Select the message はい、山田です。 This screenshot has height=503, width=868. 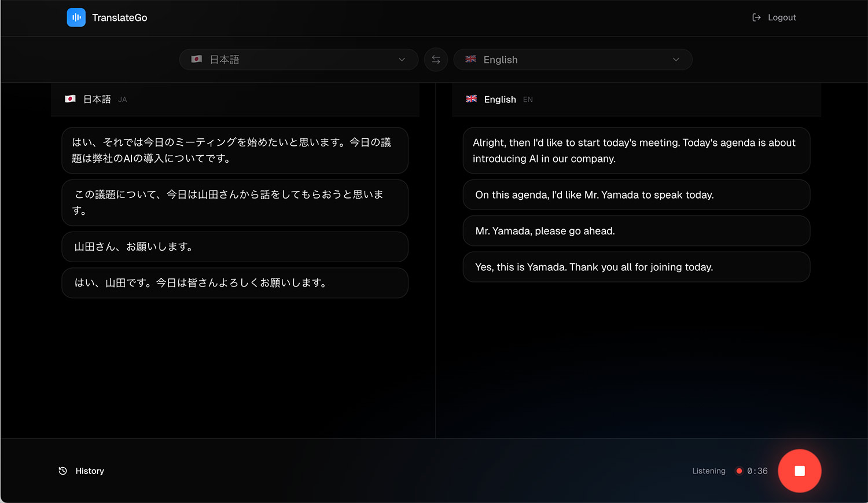point(235,283)
